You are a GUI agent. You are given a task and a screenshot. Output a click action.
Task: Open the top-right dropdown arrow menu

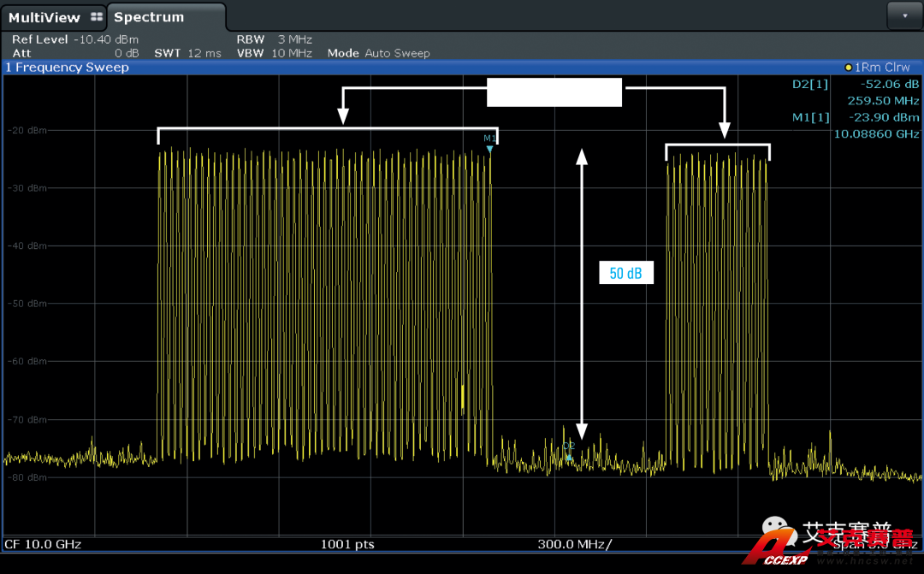[x=905, y=15]
